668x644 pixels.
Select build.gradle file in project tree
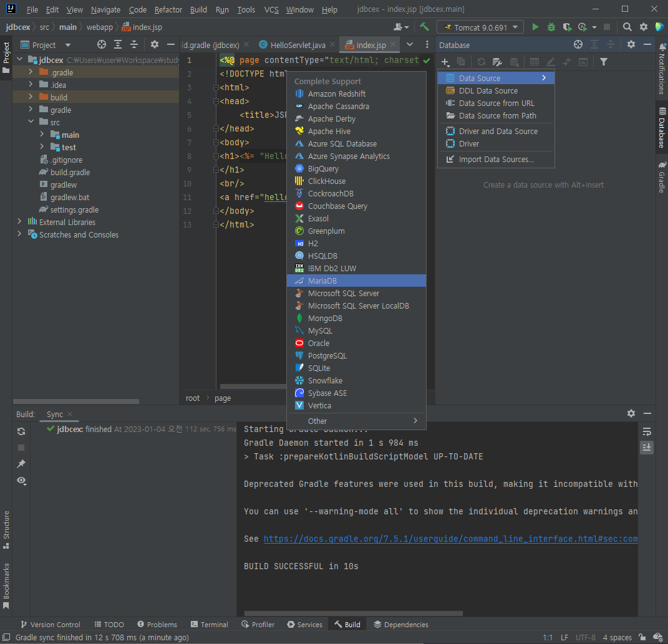pos(70,172)
